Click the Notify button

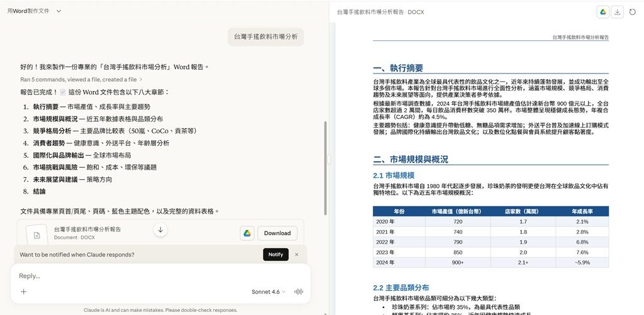[x=275, y=255]
